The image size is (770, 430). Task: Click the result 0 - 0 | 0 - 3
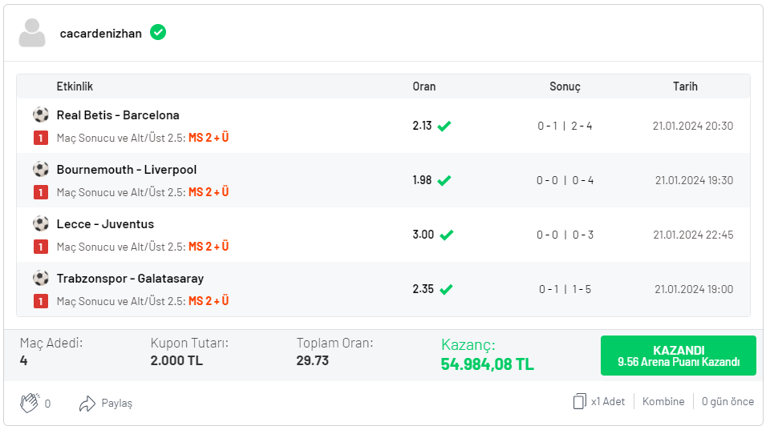(565, 235)
